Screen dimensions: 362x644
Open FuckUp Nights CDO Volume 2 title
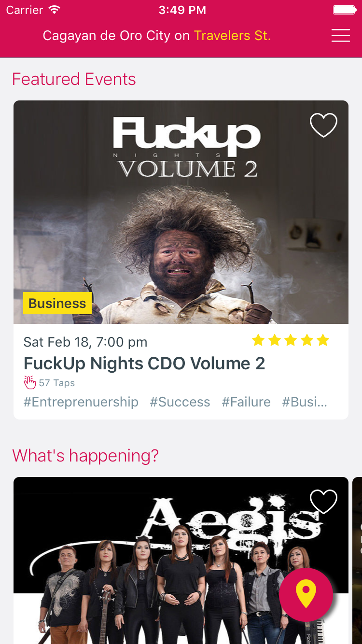point(144,363)
